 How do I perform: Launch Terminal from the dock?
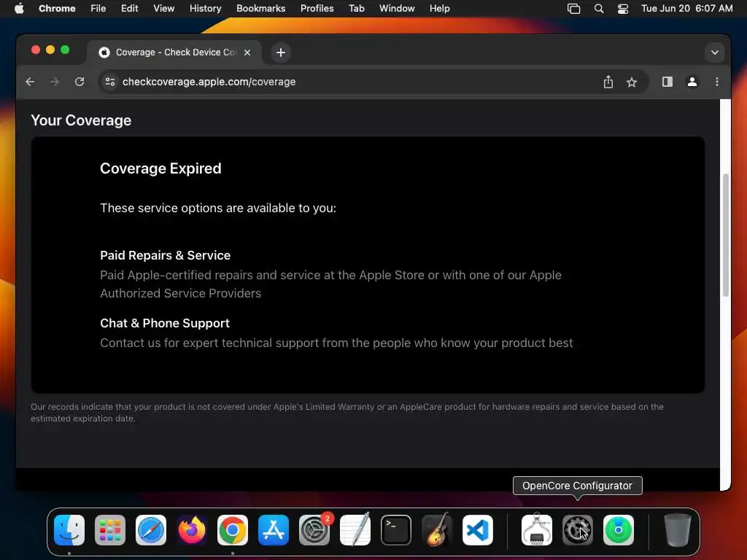click(x=396, y=530)
